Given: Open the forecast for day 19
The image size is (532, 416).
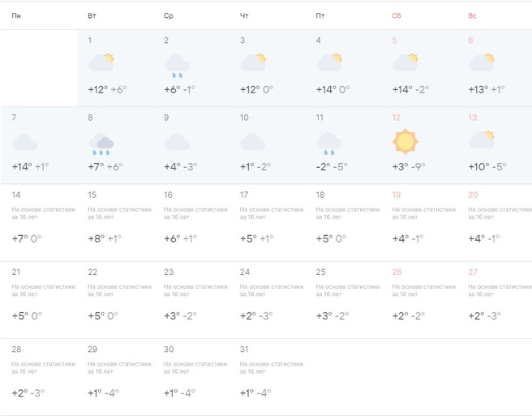Looking at the screenshot, I should point(418,221).
